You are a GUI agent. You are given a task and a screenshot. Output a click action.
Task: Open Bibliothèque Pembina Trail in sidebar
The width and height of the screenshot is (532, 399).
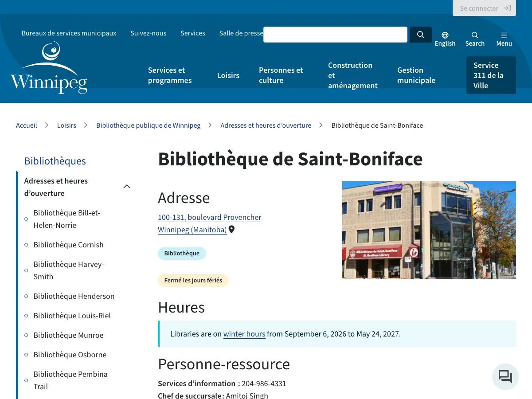tap(70, 380)
